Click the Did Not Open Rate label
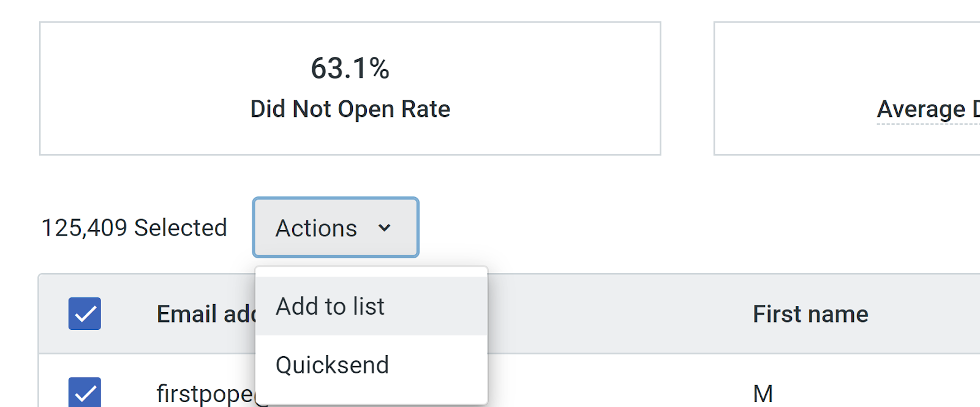Viewport: 980px width, 407px height. point(350,109)
